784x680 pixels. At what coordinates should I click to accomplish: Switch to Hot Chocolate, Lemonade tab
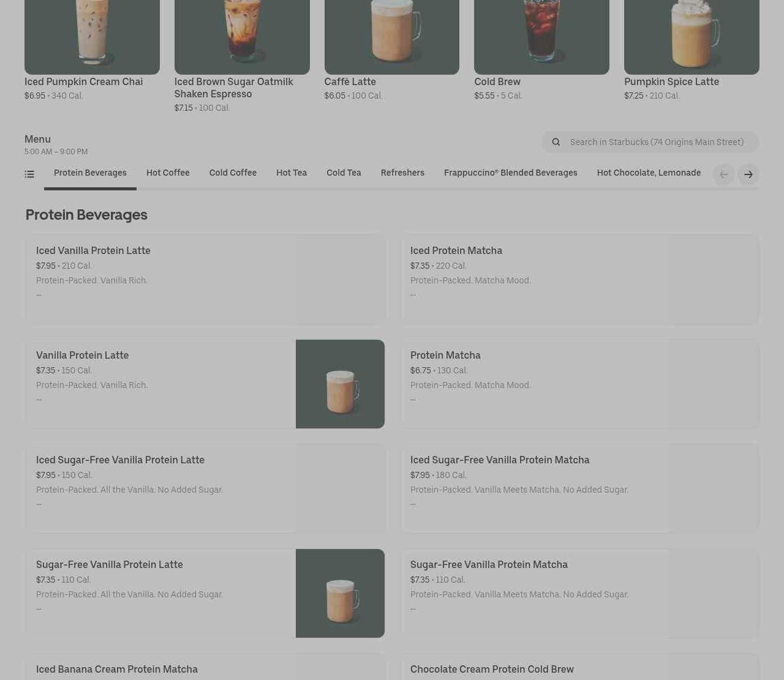649,173
